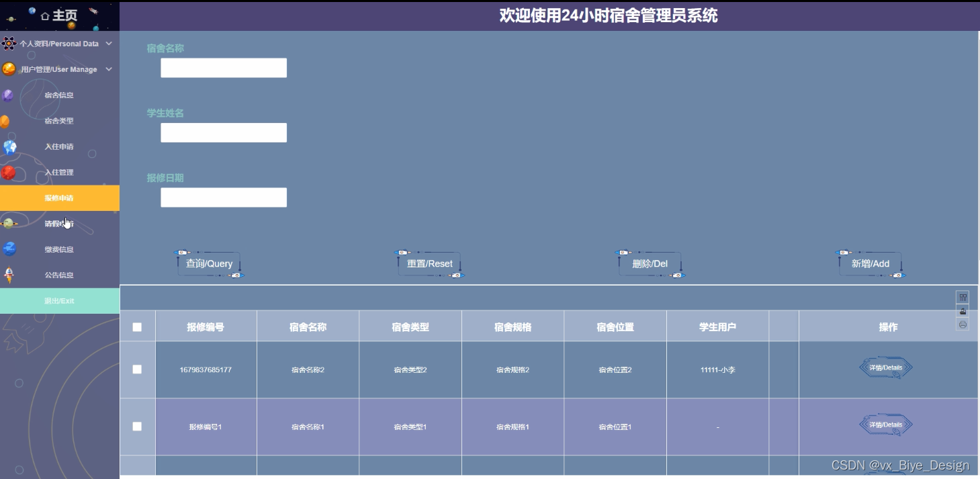Screen dimensions: 980x479
Task: Select the highlighted 报修申请 menu item
Action: click(x=59, y=198)
